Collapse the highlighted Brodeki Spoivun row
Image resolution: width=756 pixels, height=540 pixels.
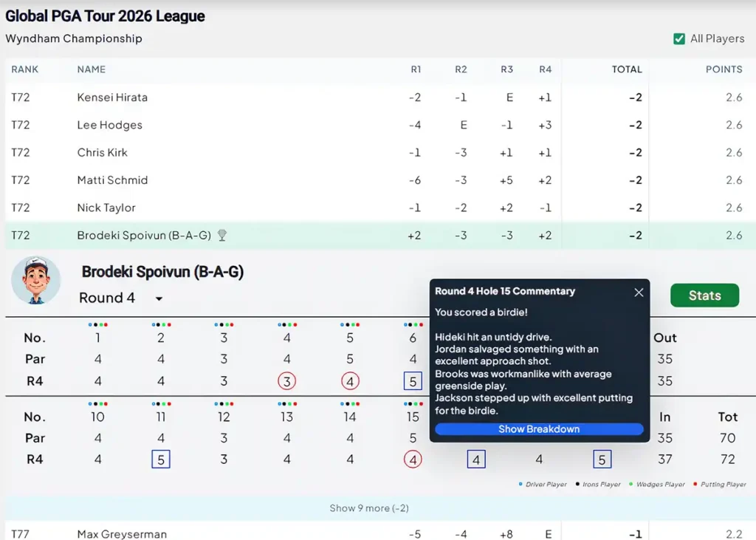coord(378,236)
